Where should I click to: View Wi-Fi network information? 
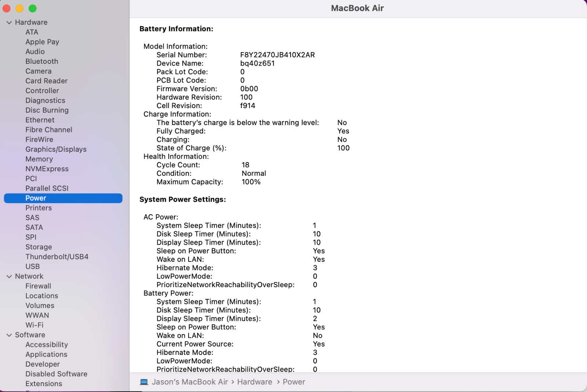pos(34,325)
